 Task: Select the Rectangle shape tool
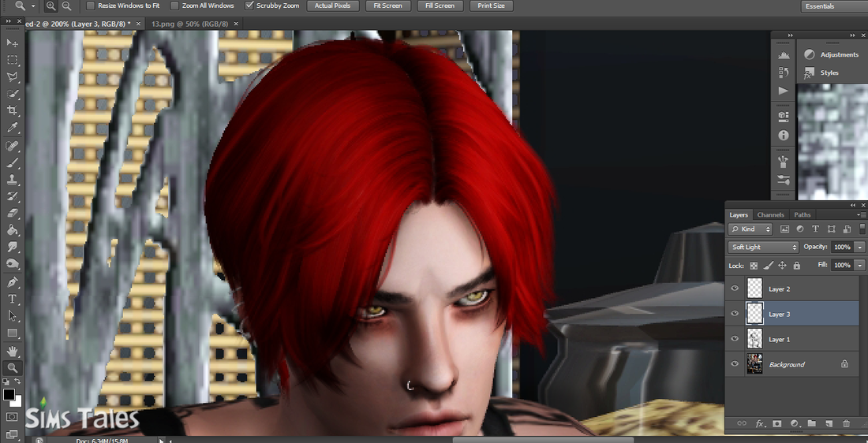click(x=12, y=333)
